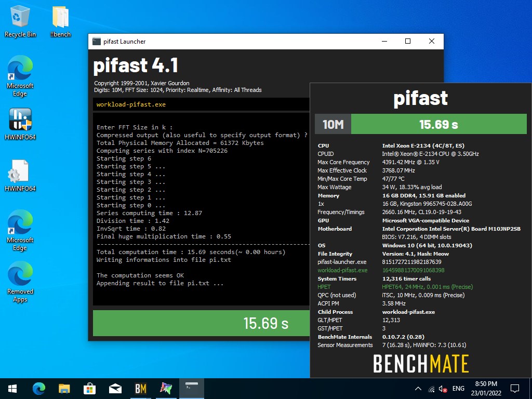Click the GLT/HPET 12,313 value

pos(391,320)
